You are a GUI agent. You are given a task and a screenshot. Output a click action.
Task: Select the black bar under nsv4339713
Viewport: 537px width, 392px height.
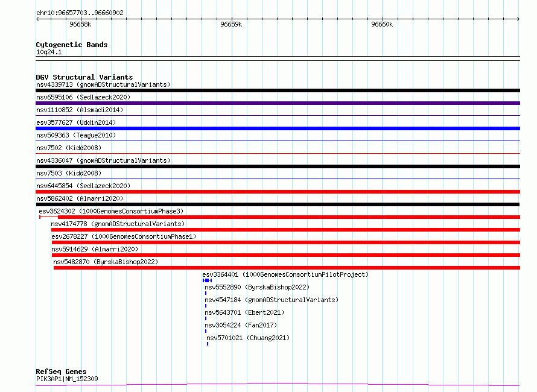[x=278, y=90]
